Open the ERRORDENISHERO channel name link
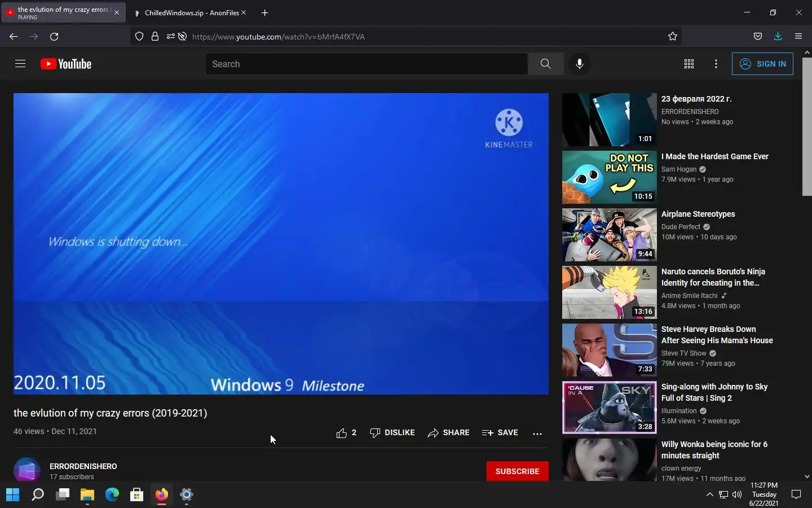This screenshot has height=508, width=812. [83, 466]
